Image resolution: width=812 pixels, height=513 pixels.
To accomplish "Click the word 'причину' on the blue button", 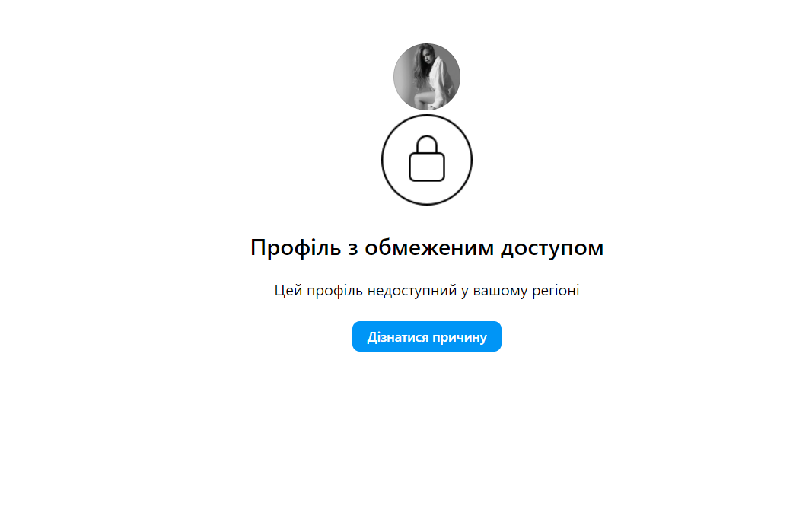I will click(x=460, y=337).
